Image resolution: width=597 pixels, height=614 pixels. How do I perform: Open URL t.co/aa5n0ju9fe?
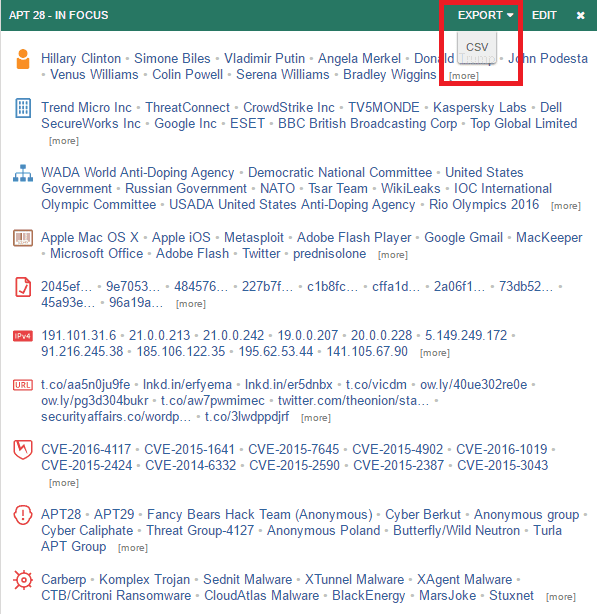(x=85, y=385)
